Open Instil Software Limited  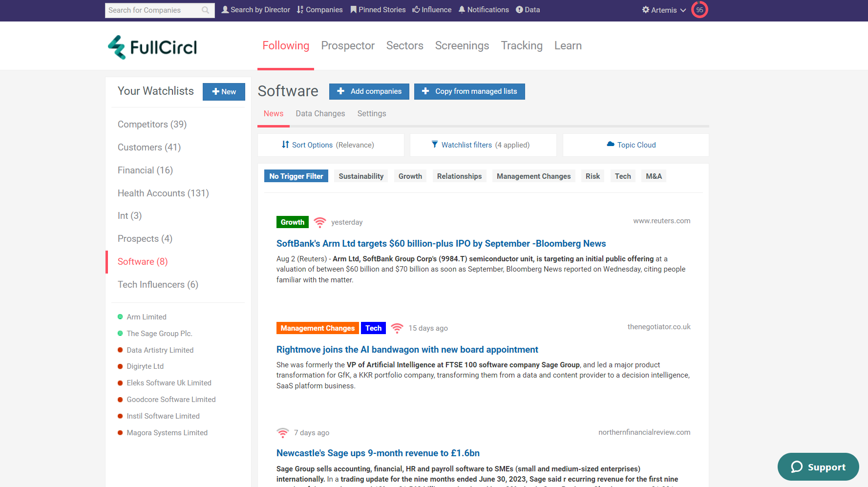[x=163, y=416]
